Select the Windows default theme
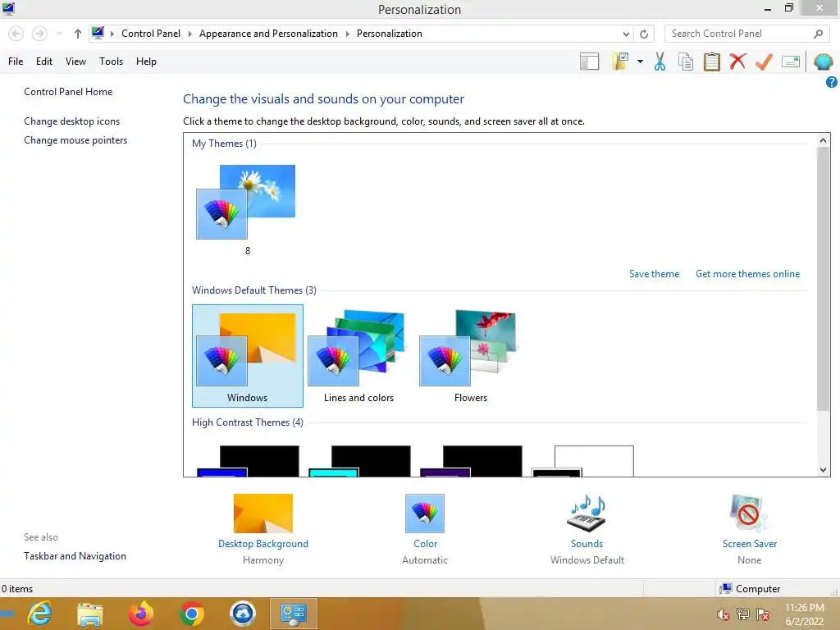 tap(248, 356)
